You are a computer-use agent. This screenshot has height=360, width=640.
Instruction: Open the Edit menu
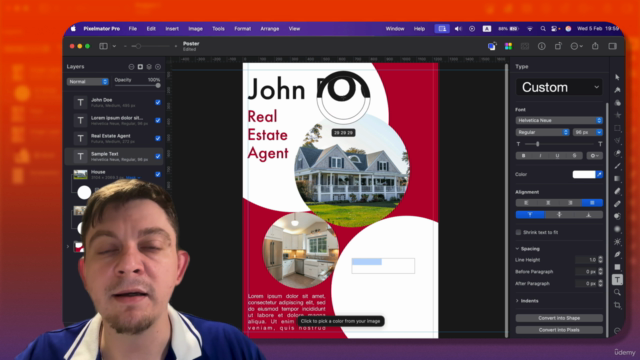pyautogui.click(x=151, y=29)
